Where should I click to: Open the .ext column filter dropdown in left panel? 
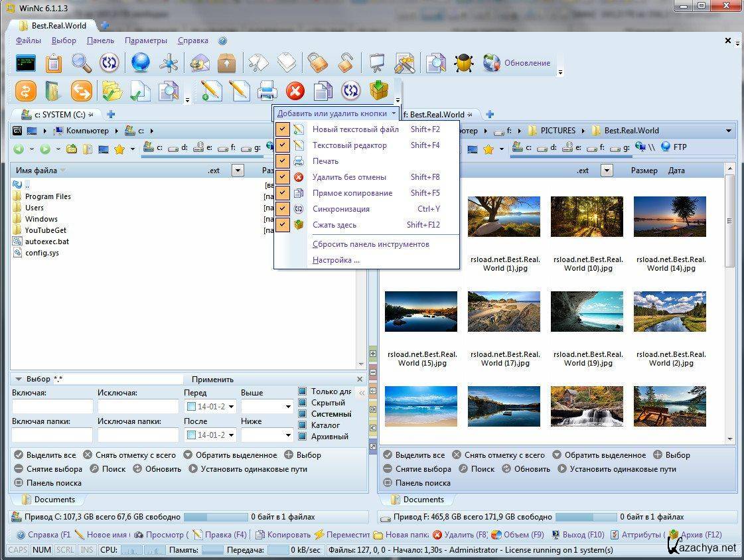pos(238,171)
